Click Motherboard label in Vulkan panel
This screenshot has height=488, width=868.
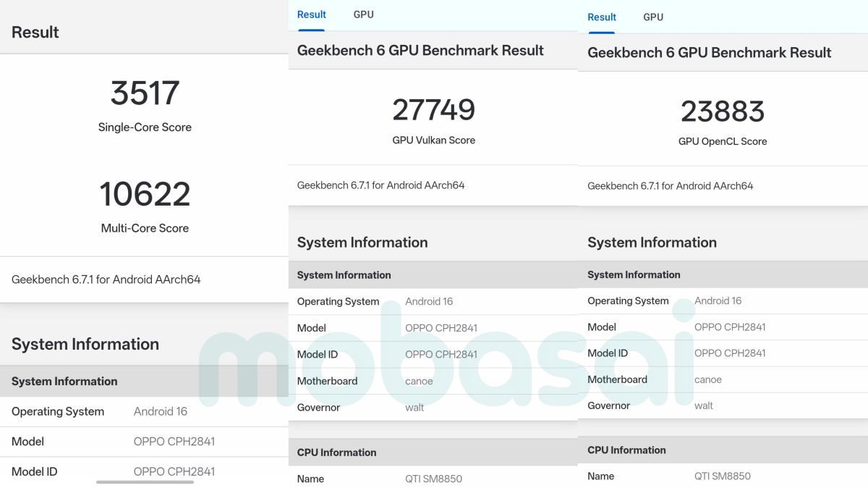327,381
